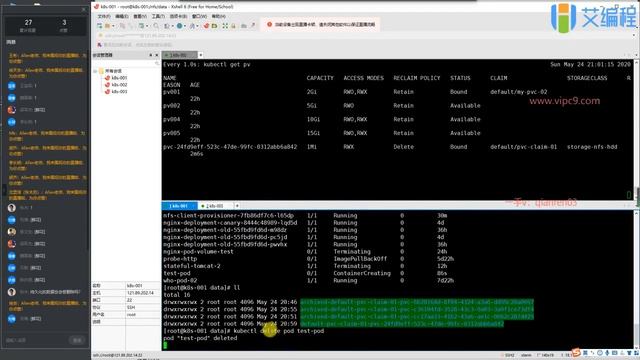The image size is (640, 360).
Task: Click the globe icon in Xshell toolbar
Action: [x=179, y=26]
